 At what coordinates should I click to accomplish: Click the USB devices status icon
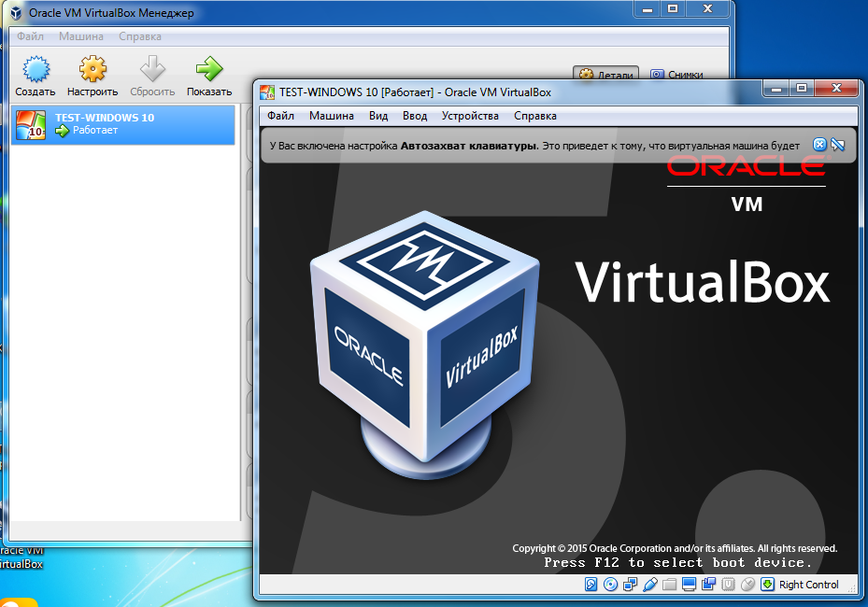pyautogui.click(x=650, y=585)
